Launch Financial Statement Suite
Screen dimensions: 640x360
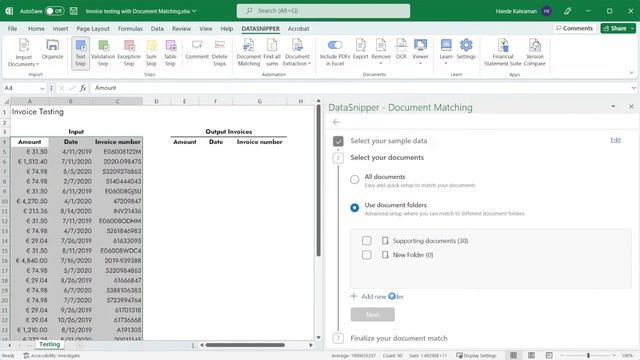click(x=503, y=53)
